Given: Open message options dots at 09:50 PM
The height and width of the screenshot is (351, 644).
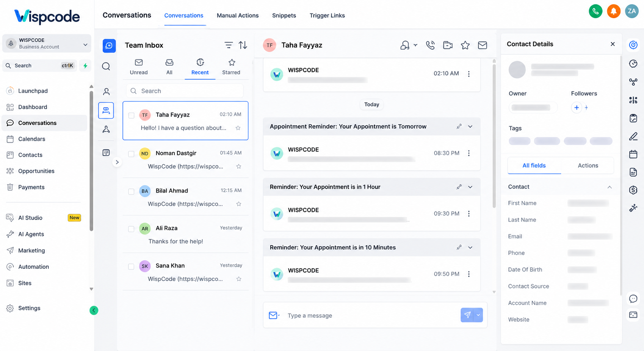Looking at the screenshot, I should click(x=469, y=274).
